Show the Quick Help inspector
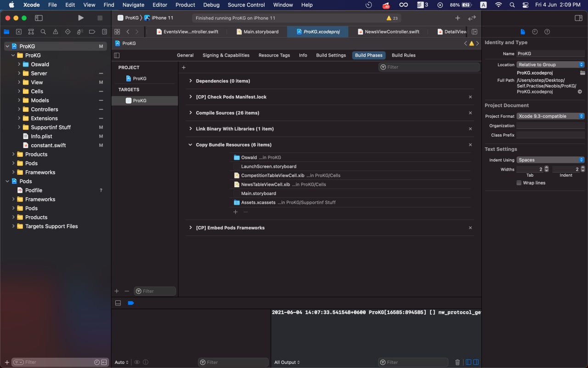This screenshot has width=588, height=368. point(547,32)
